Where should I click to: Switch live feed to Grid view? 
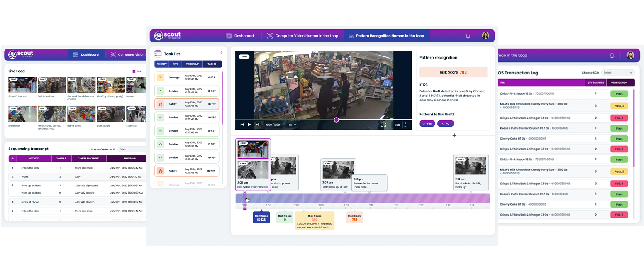pyautogui.click(x=137, y=71)
